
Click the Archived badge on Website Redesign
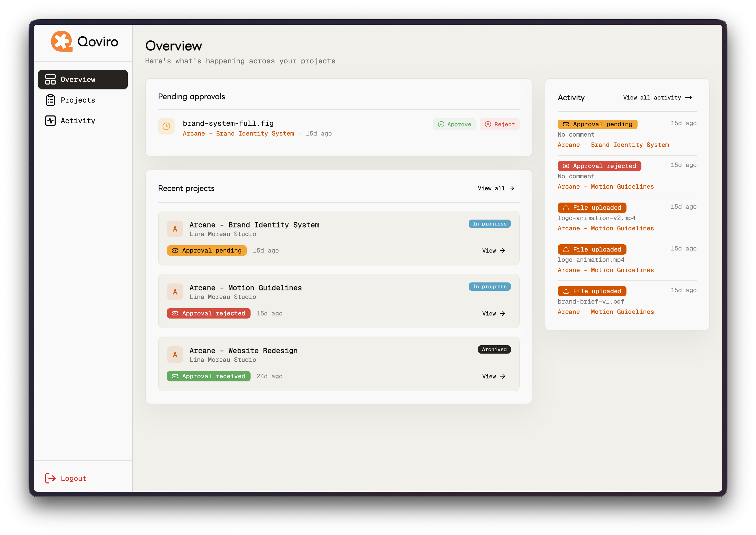(494, 349)
